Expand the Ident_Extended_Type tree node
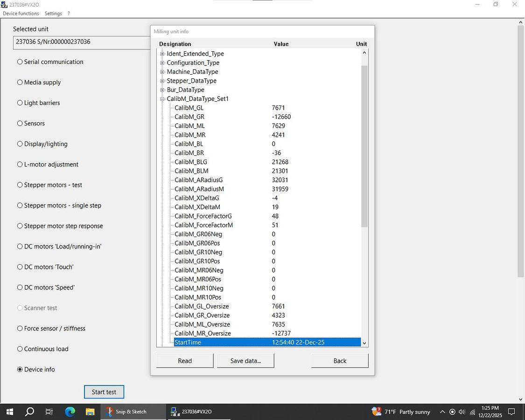 point(162,54)
